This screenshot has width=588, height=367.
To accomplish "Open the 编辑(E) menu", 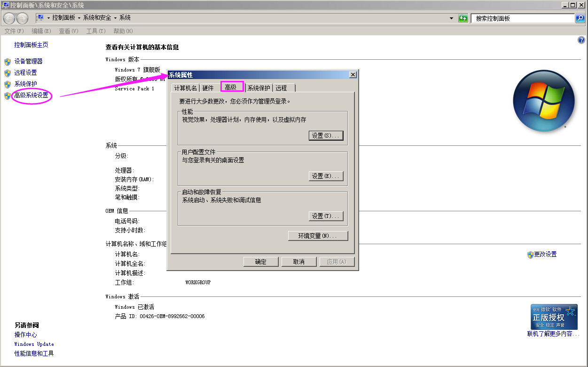I will click(41, 31).
